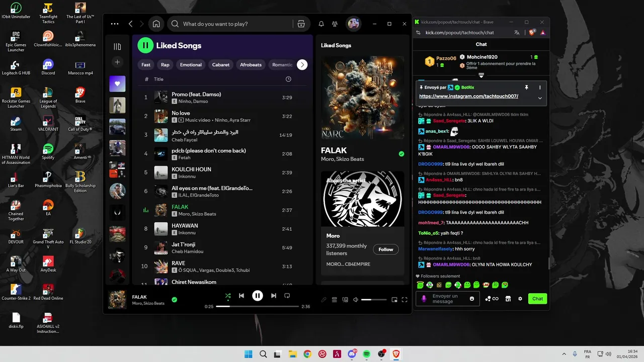
Task: Show more filter chips with the arrow
Action: [x=302, y=64]
